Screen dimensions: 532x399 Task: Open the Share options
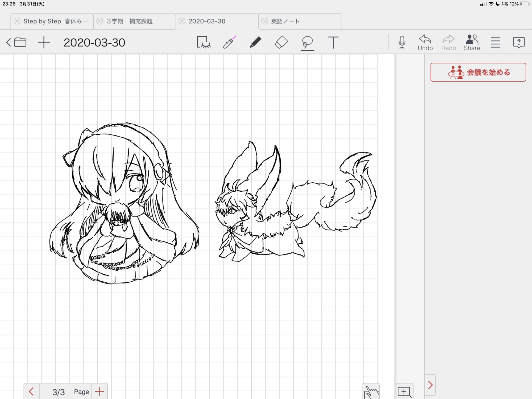coord(472,42)
